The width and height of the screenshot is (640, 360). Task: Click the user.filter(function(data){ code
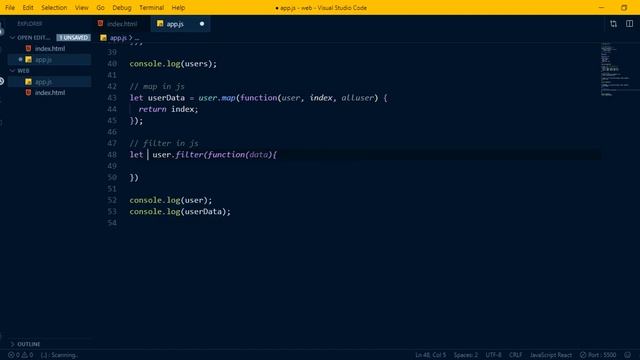click(x=215, y=155)
